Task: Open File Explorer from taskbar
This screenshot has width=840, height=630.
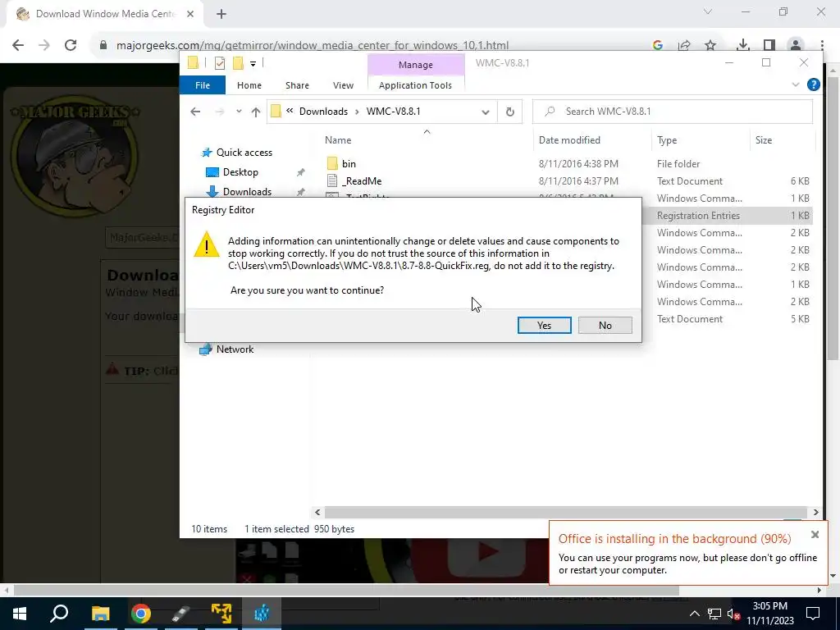Action: click(100, 614)
